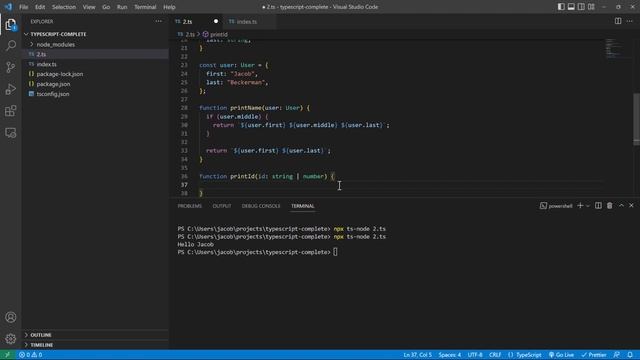Open the Search view in the activity bar
Image resolution: width=640 pixels, height=360 pixels.
[11, 45]
